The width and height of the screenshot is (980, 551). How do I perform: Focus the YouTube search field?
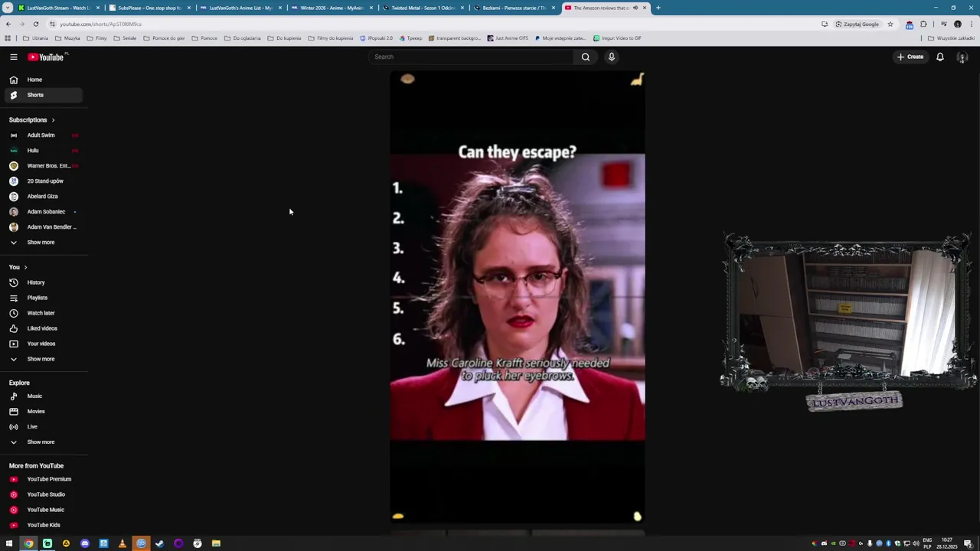(x=471, y=57)
